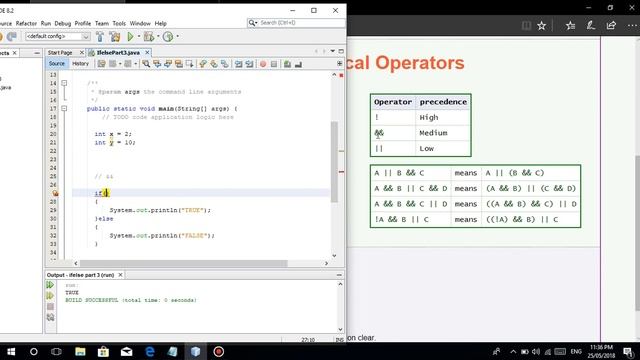Click breakpoint hint icon on line 27

[56, 193]
